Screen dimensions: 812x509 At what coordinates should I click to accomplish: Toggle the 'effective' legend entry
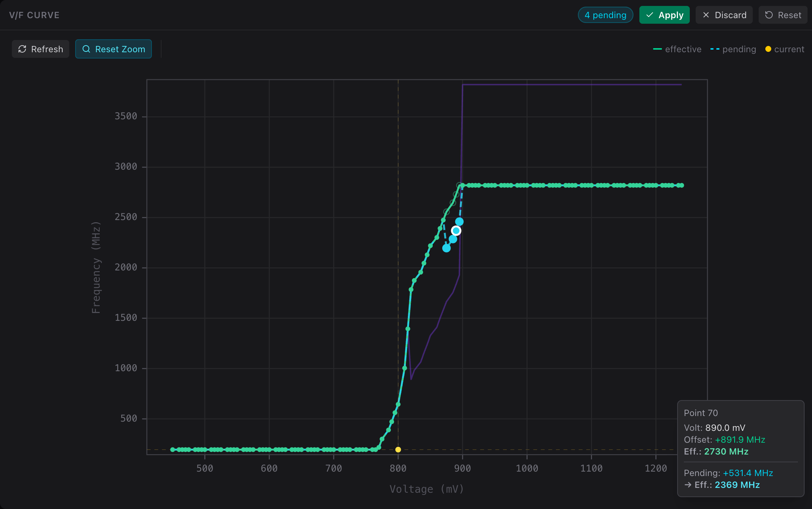click(x=677, y=49)
